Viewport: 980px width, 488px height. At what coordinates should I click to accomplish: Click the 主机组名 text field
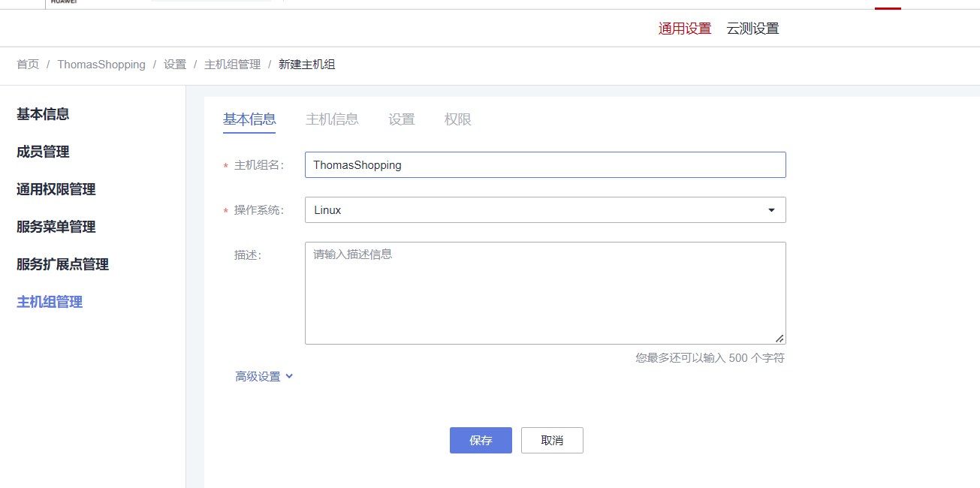pos(545,165)
